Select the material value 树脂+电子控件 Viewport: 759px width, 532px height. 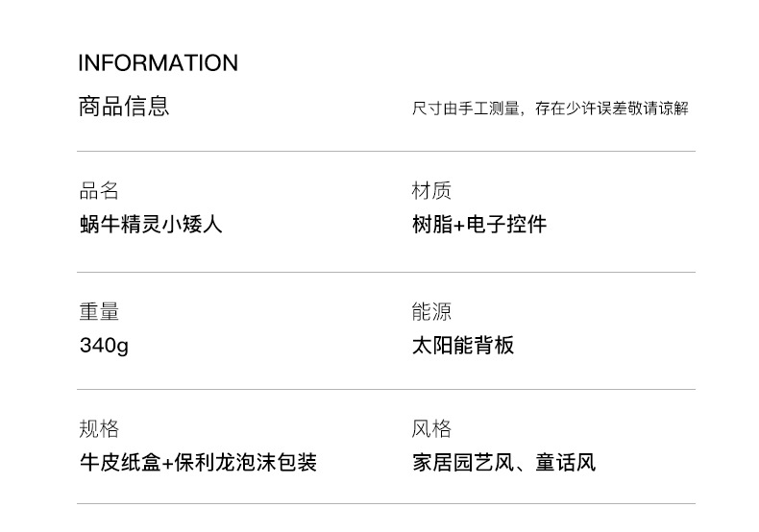tap(478, 225)
